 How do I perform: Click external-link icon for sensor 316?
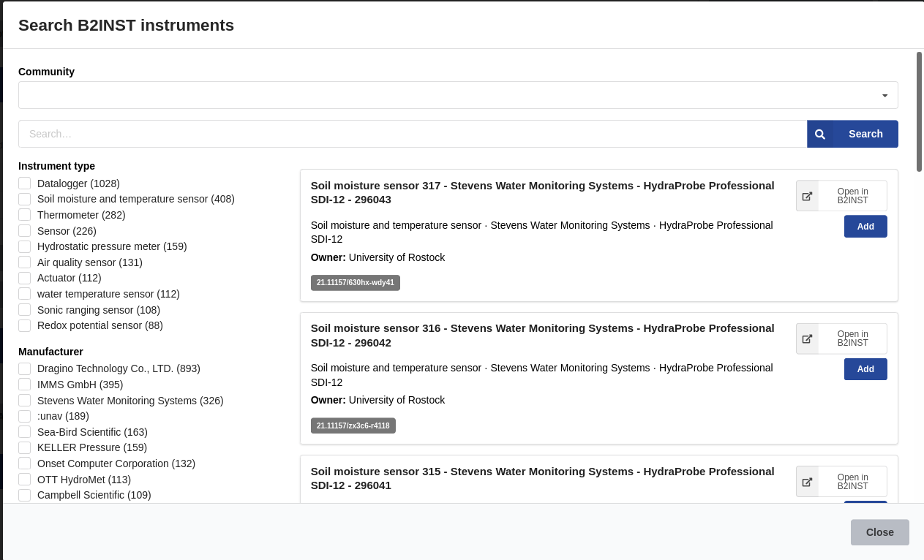tap(807, 338)
